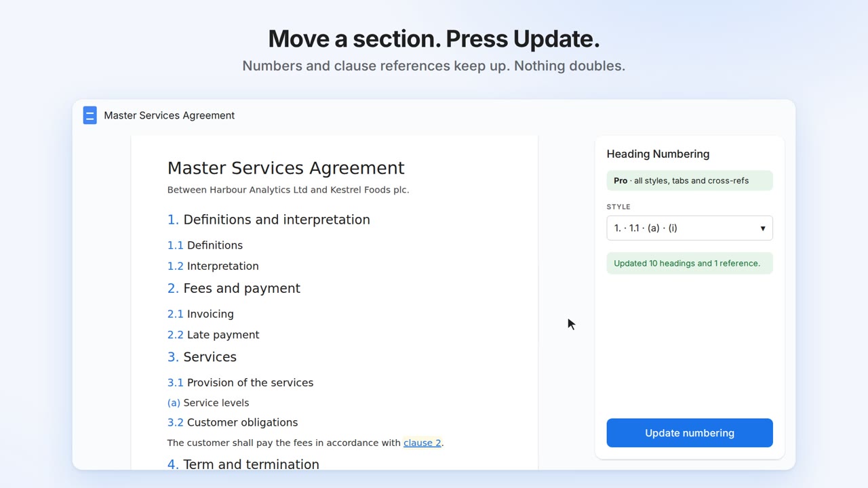The width and height of the screenshot is (868, 488).
Task: Follow the clause 2 cross-reference link
Action: pyautogui.click(x=422, y=443)
